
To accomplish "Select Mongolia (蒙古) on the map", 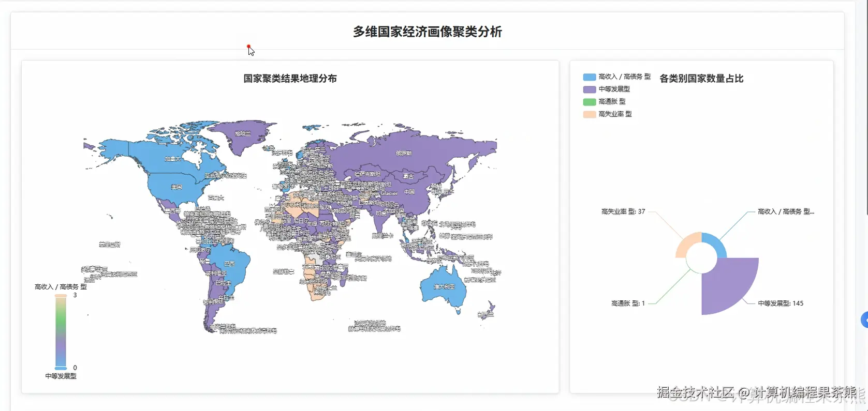I will (408, 176).
